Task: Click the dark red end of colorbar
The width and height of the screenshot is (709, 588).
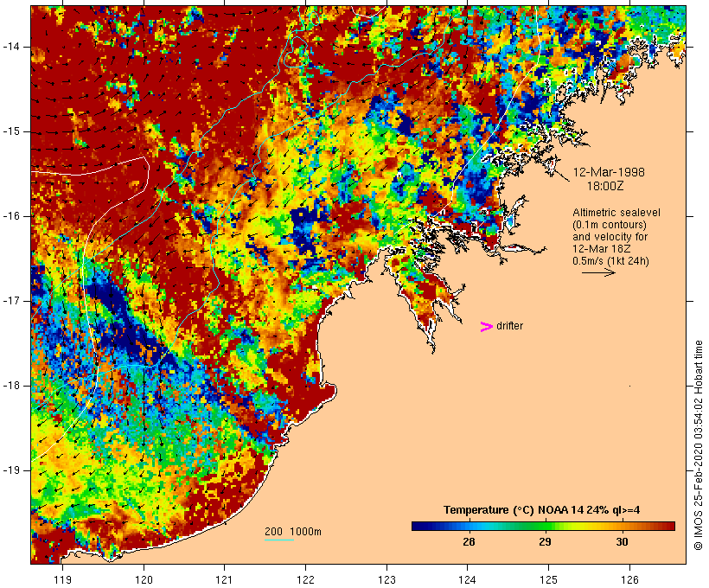Action: coord(668,526)
